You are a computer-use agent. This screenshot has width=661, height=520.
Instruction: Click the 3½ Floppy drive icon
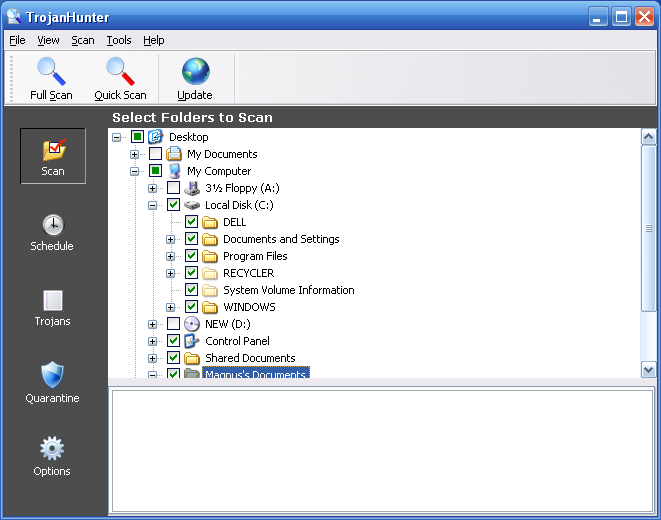pyautogui.click(x=192, y=188)
